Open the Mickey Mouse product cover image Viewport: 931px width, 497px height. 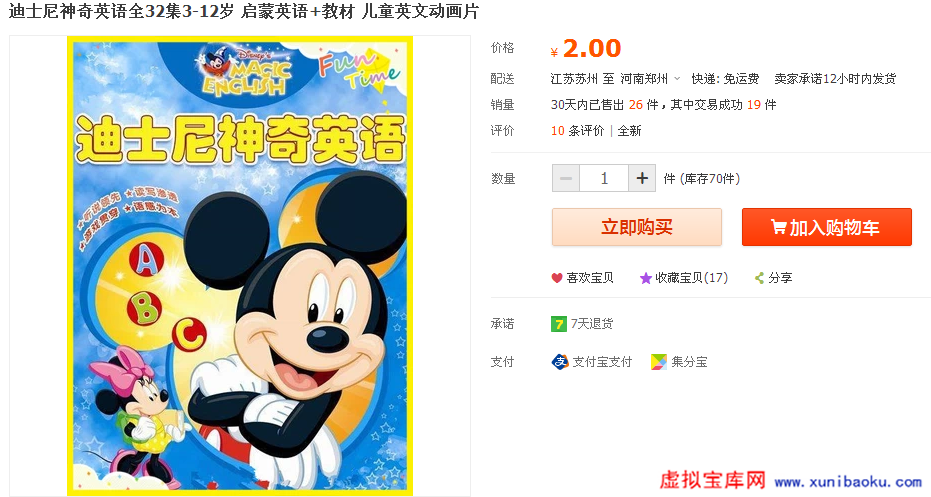click(239, 266)
